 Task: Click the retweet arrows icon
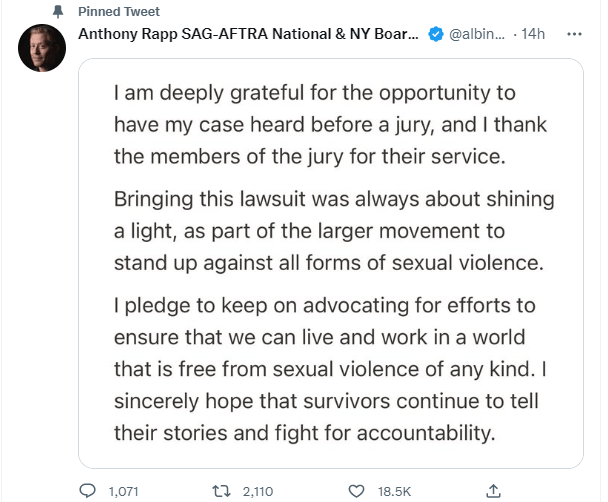pyautogui.click(x=225, y=490)
